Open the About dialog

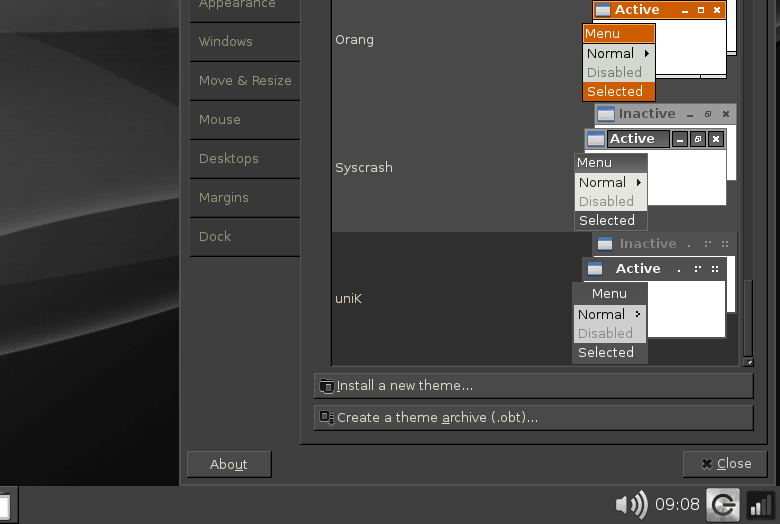(229, 464)
